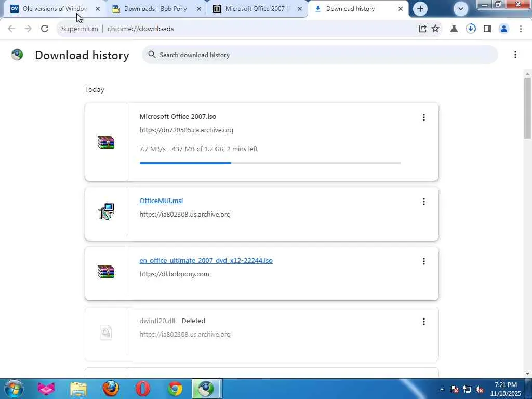Click the Supermium logo beside Download history
Image resolution: width=532 pixels, height=399 pixels.
coord(17,54)
